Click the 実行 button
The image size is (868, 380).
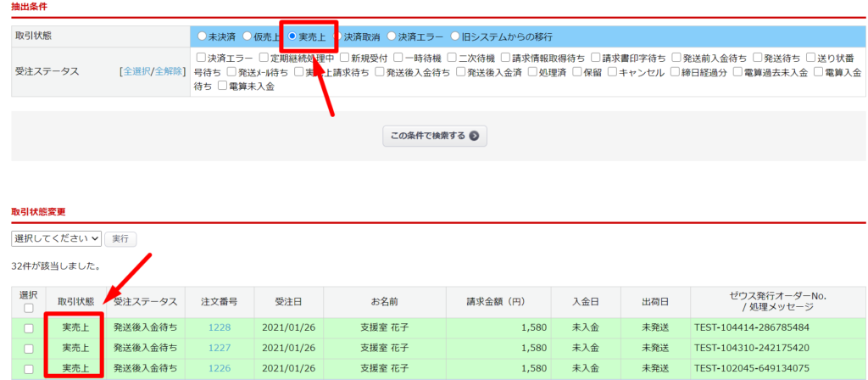(x=121, y=239)
